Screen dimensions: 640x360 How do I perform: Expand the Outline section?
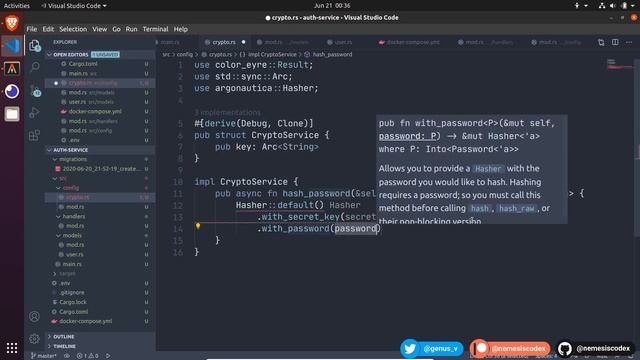pos(64,336)
